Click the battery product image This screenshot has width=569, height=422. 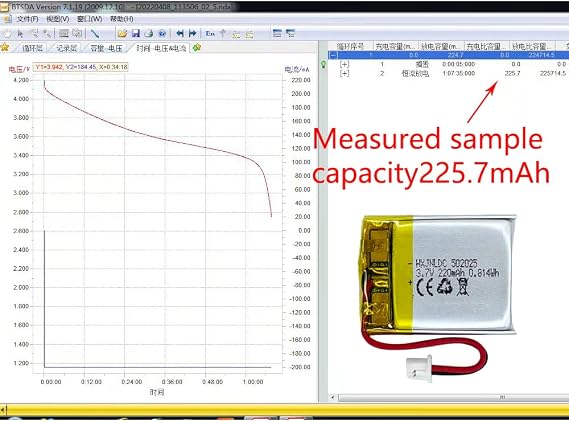point(438,298)
